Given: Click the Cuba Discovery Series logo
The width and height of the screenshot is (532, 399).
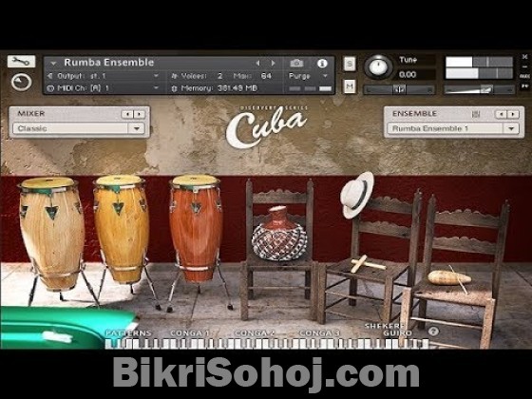Looking at the screenshot, I should [x=267, y=126].
